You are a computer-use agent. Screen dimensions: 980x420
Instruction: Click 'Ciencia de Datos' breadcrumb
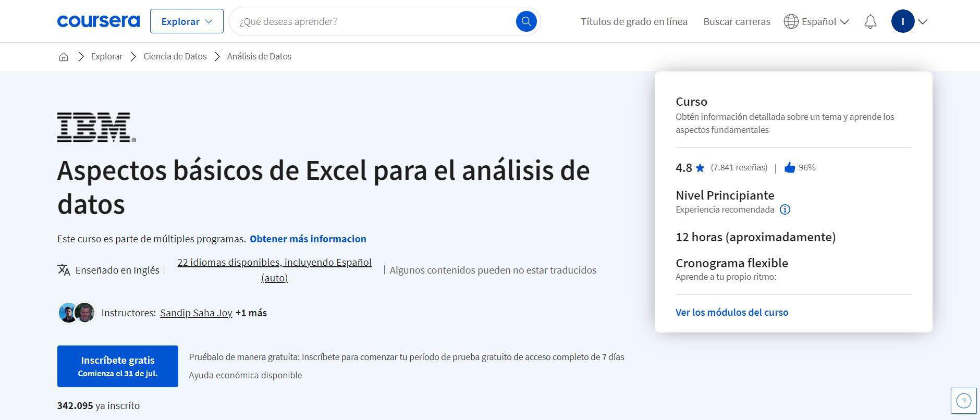point(175,56)
